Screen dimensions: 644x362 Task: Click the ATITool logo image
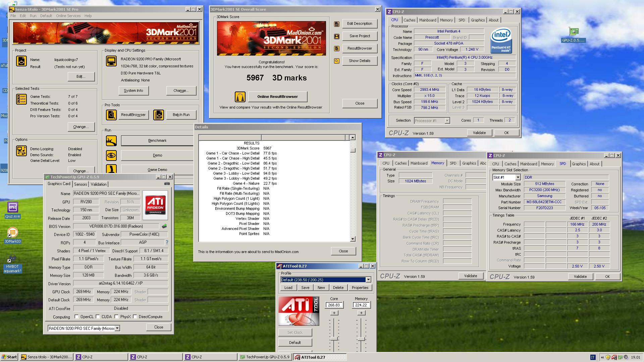[299, 311]
